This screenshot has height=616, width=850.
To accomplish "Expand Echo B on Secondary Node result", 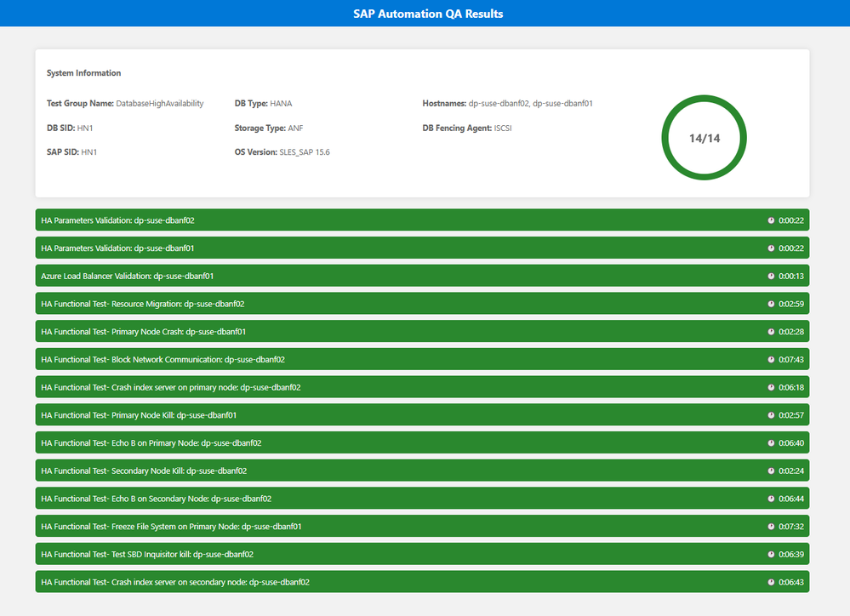I will [422, 499].
